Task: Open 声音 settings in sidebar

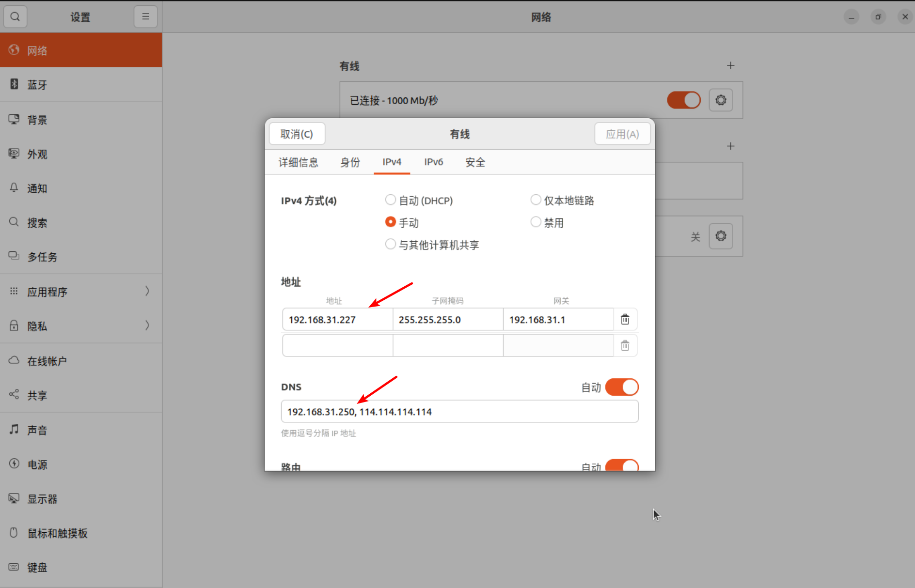Action: [x=81, y=430]
